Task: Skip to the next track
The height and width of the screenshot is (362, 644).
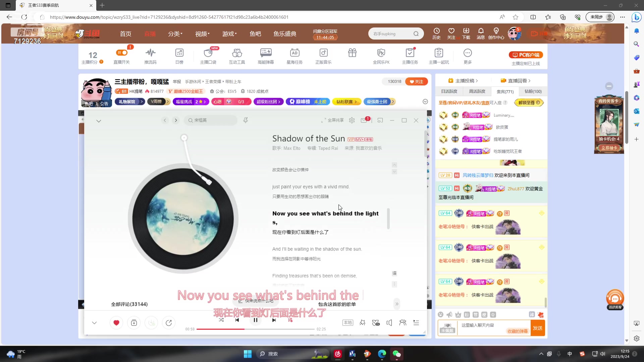Action: point(274,320)
